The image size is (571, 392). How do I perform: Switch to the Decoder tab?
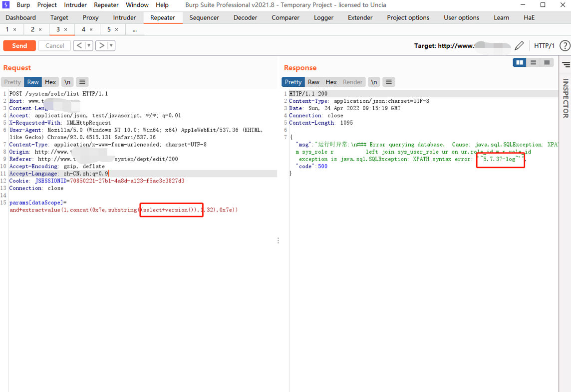click(x=245, y=17)
